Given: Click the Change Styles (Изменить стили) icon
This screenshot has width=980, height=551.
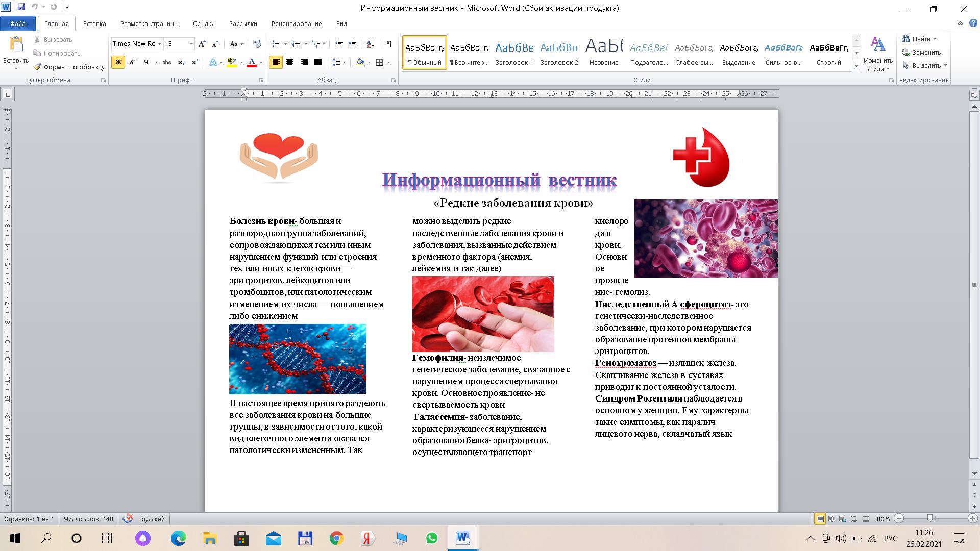Looking at the screenshot, I should pos(878,54).
